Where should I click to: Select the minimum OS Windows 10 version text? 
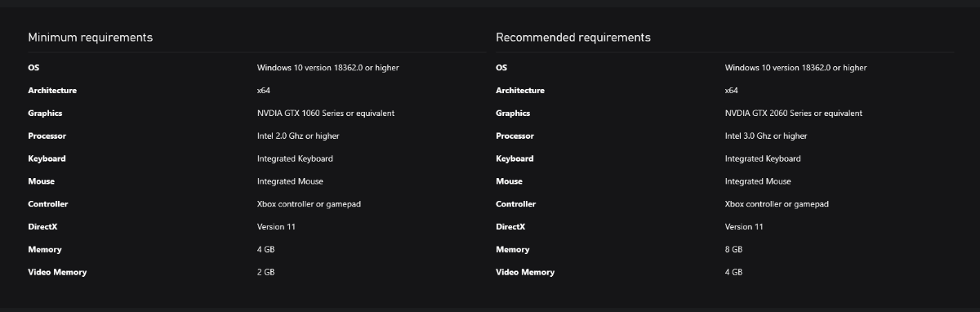point(328,68)
